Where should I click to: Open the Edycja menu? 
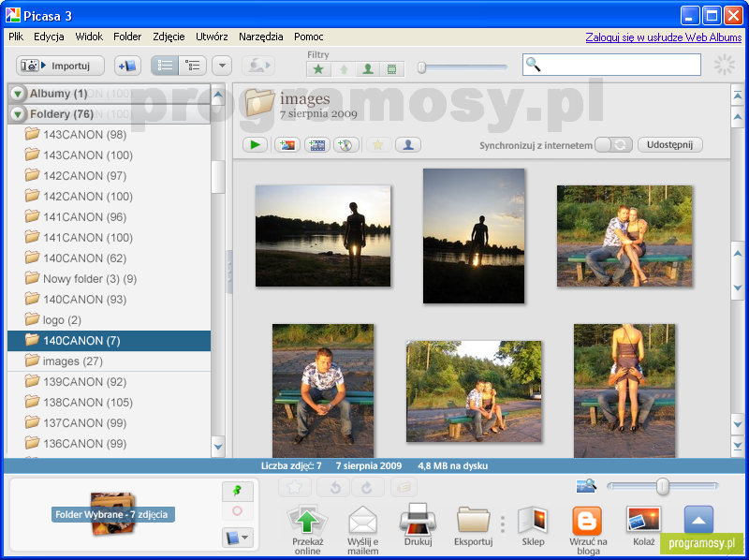click(x=49, y=37)
